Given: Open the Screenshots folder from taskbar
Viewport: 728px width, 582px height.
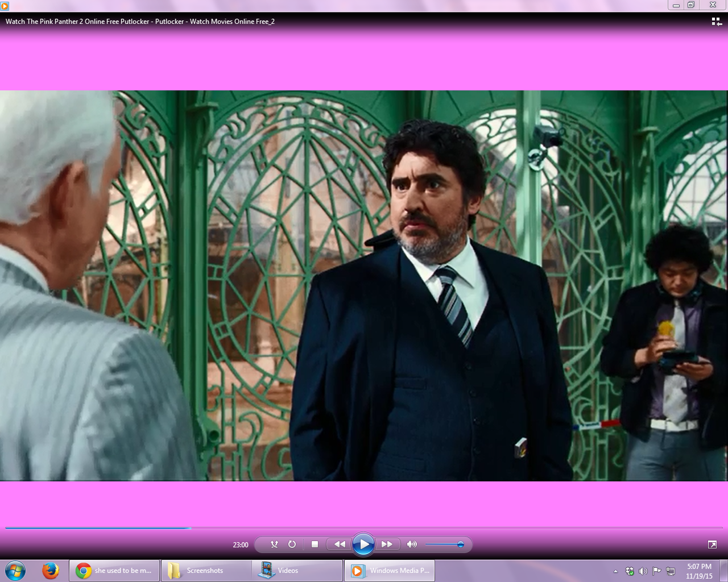Looking at the screenshot, I should 206,571.
